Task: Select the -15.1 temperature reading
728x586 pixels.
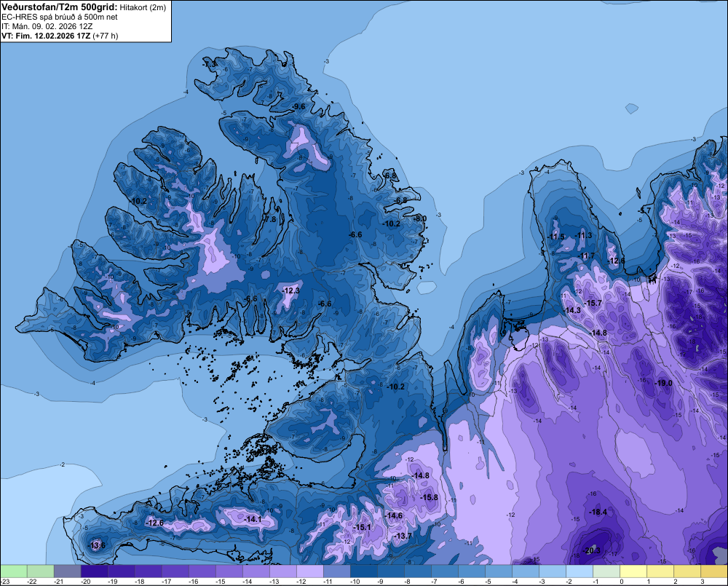Action: (362, 527)
